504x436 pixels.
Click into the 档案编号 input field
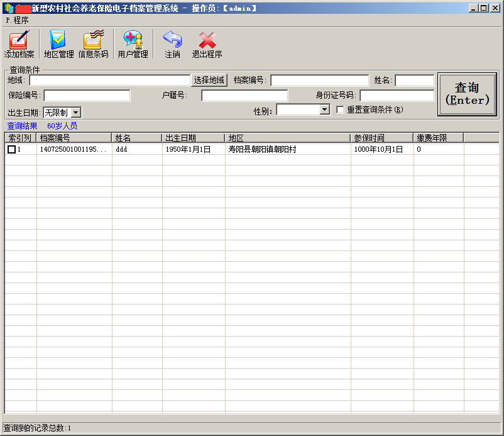point(319,81)
